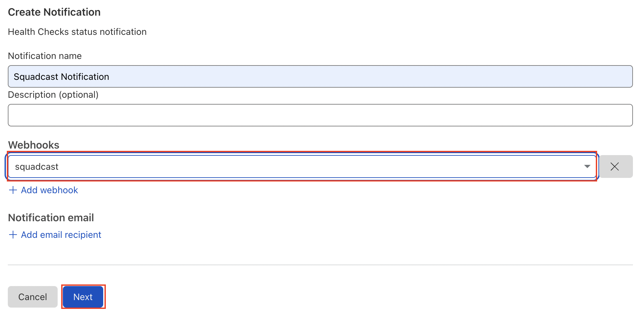Click the 'Webhooks' section heading

tap(34, 145)
